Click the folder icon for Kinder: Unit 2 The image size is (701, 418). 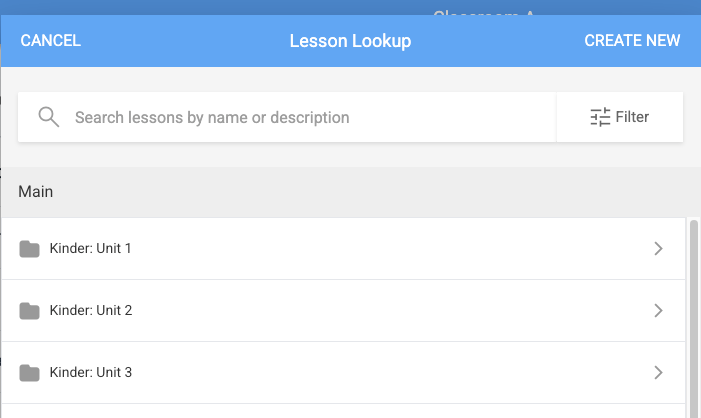[x=30, y=311]
